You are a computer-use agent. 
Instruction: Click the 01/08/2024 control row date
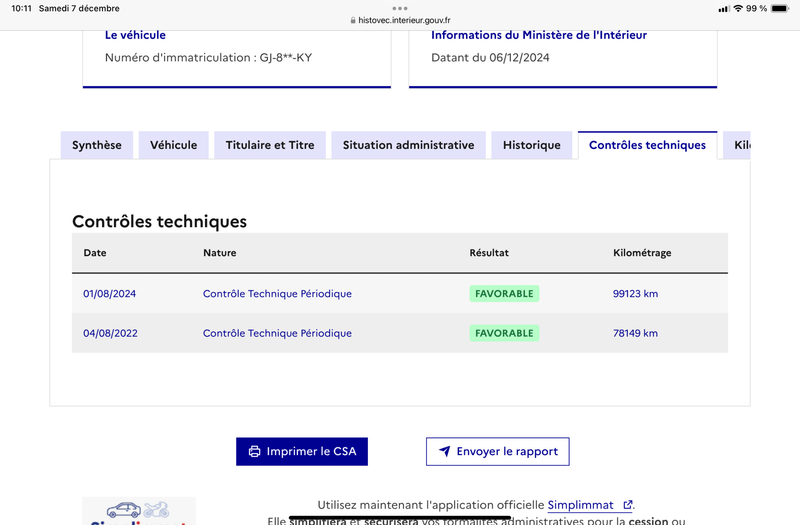tap(110, 294)
